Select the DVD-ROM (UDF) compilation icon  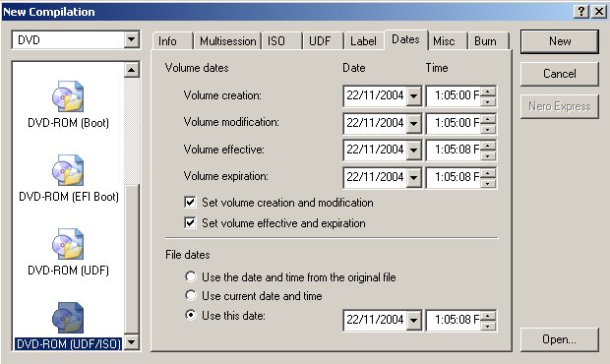68,244
